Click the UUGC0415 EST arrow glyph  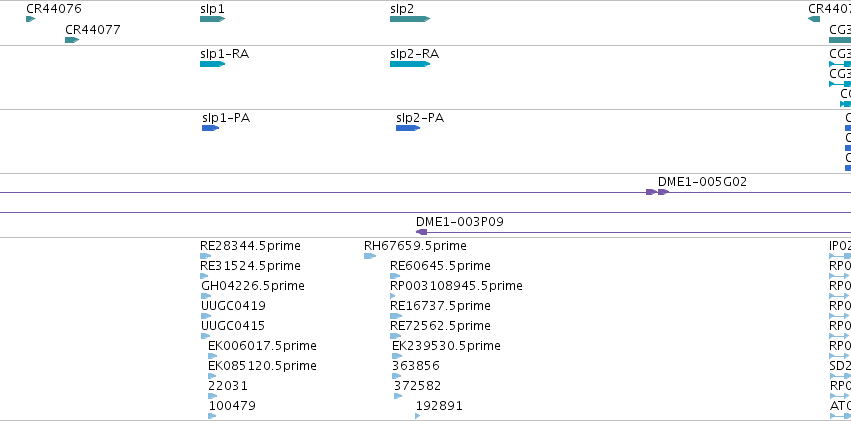(x=206, y=336)
